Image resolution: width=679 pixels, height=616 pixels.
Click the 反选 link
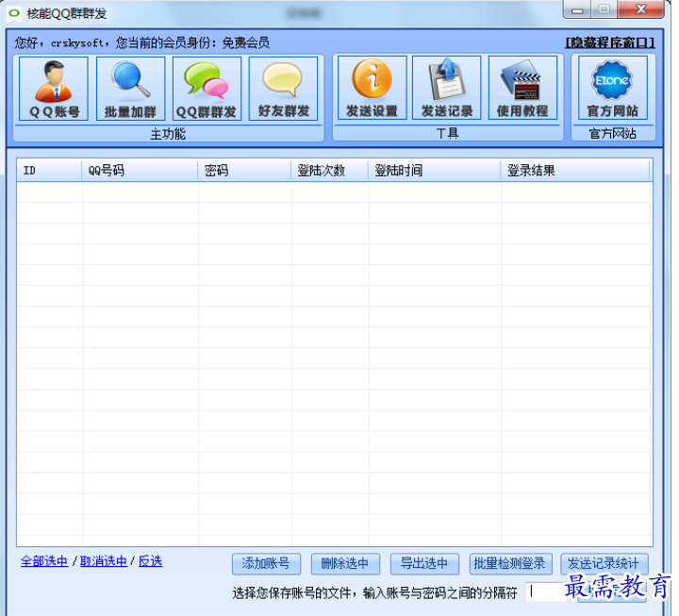[x=150, y=561]
